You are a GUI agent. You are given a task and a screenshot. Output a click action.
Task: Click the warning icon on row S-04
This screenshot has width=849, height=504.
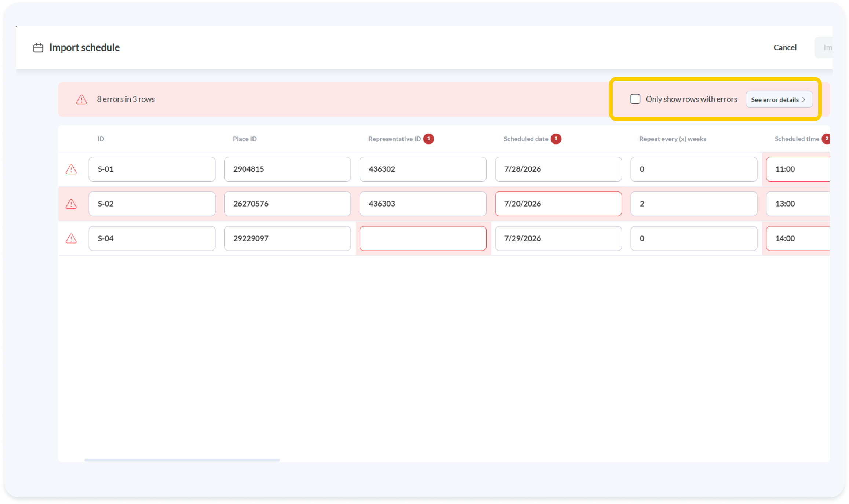[71, 238]
